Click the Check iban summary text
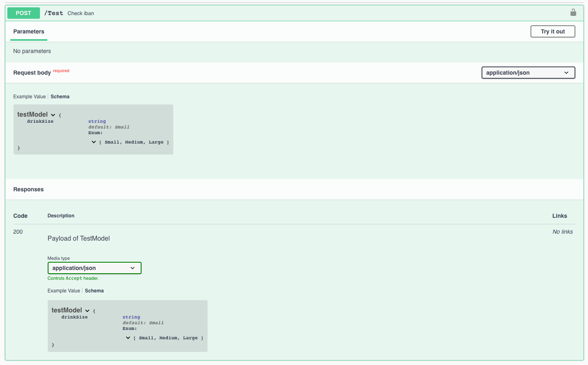This screenshot has width=588, height=365. pos(80,13)
